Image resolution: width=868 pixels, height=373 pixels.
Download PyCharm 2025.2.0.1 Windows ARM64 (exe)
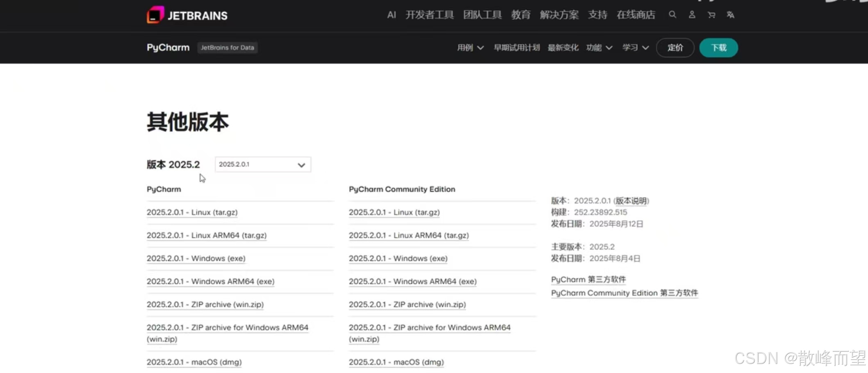211,281
